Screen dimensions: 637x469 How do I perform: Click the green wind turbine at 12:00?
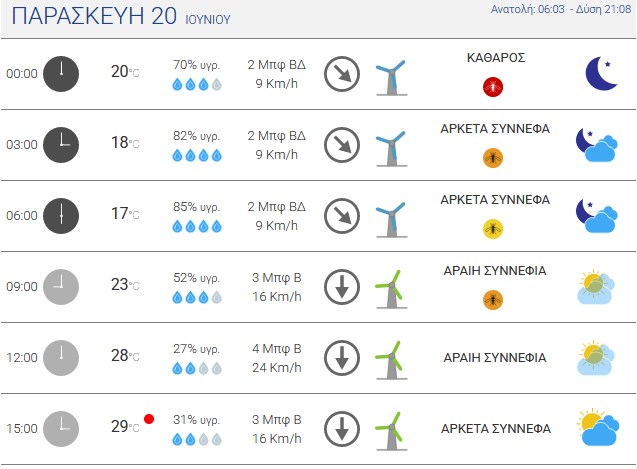click(391, 360)
